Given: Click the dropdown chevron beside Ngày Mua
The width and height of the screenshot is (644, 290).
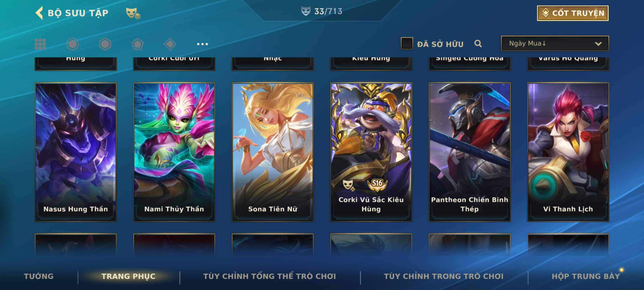Looking at the screenshot, I should 598,44.
